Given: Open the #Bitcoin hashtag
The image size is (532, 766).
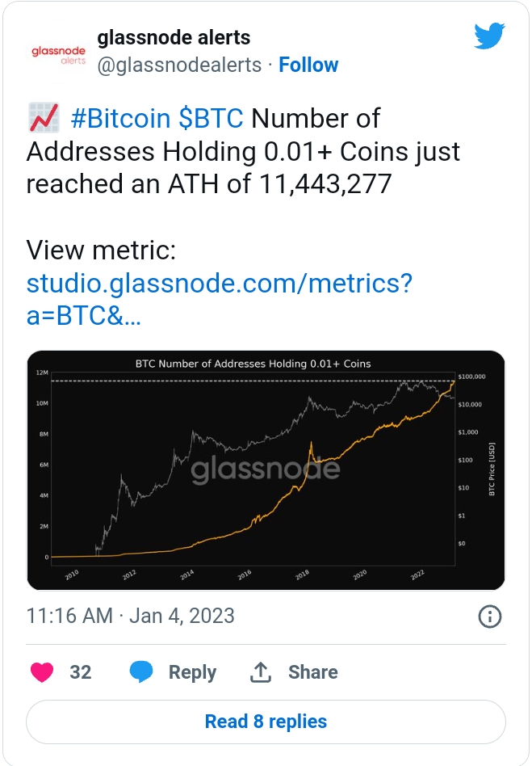Looking at the screenshot, I should (121, 119).
